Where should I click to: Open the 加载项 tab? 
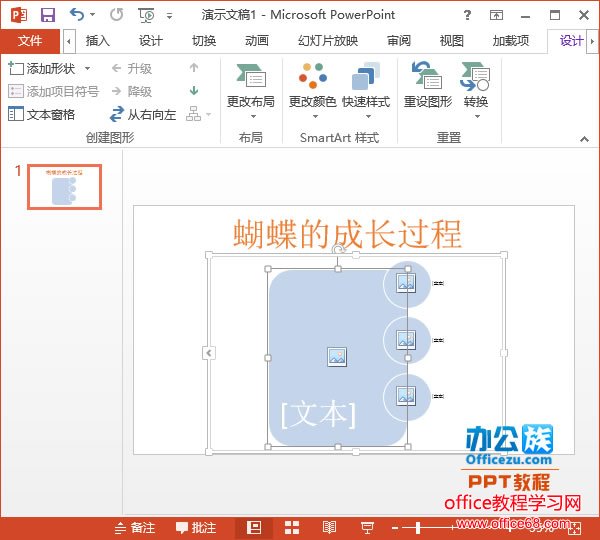511,41
